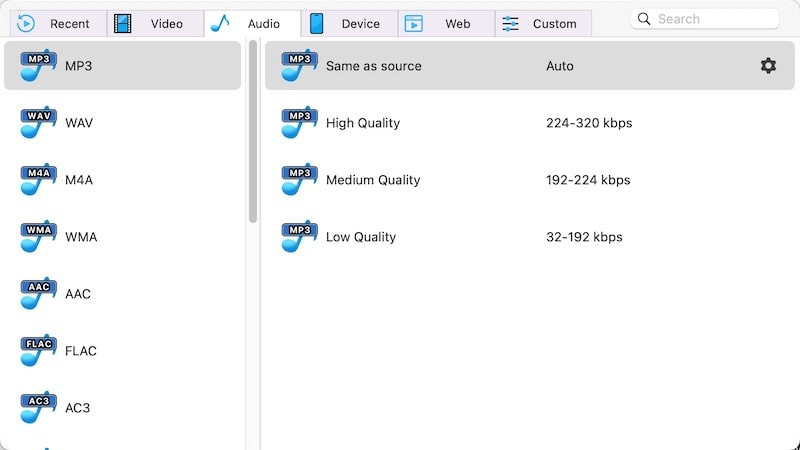The width and height of the screenshot is (800, 450).
Task: Click the MP3 icon beside High Quality
Action: 299,123
